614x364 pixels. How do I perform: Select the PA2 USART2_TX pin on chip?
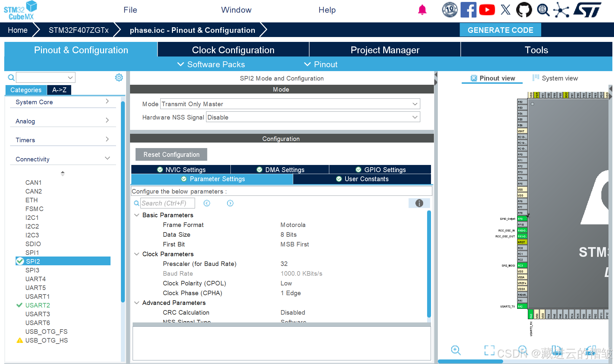522,307
